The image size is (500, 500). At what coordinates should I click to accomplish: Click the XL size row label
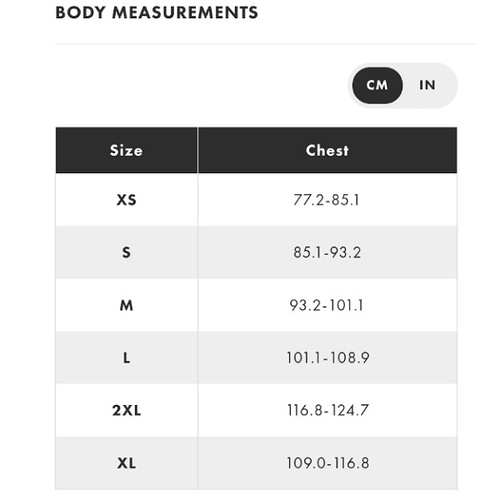point(126,463)
